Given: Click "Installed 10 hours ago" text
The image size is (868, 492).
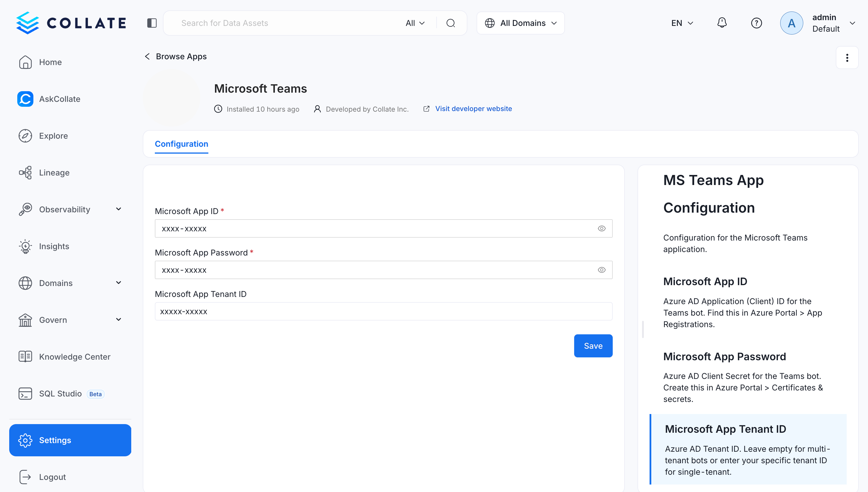Looking at the screenshot, I should (263, 109).
